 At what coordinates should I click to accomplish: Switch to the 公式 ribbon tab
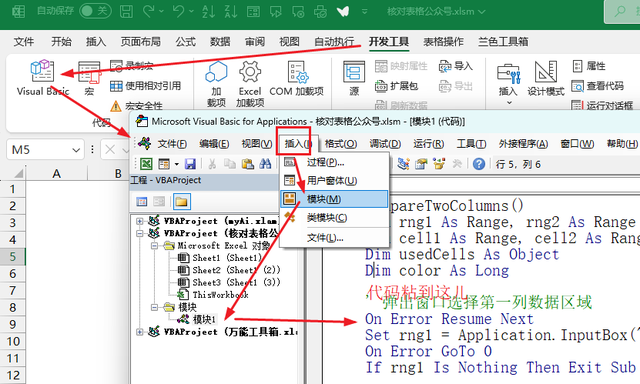tap(185, 42)
